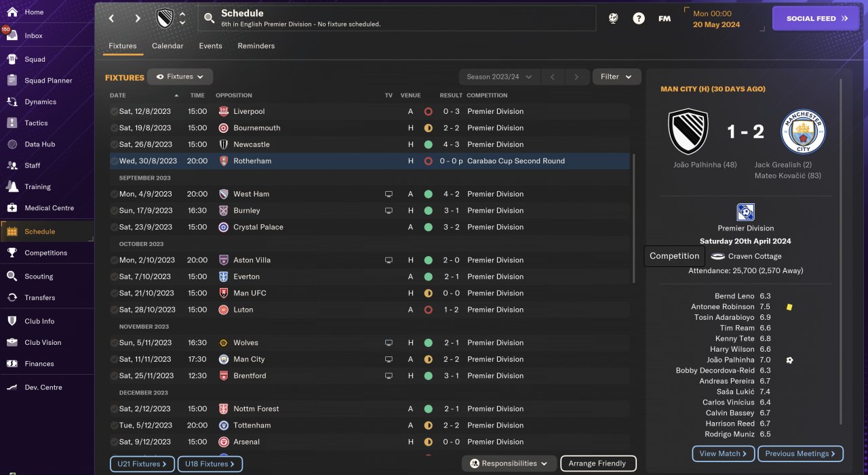Switch to the Fixtures tab
The image size is (868, 475).
point(123,46)
